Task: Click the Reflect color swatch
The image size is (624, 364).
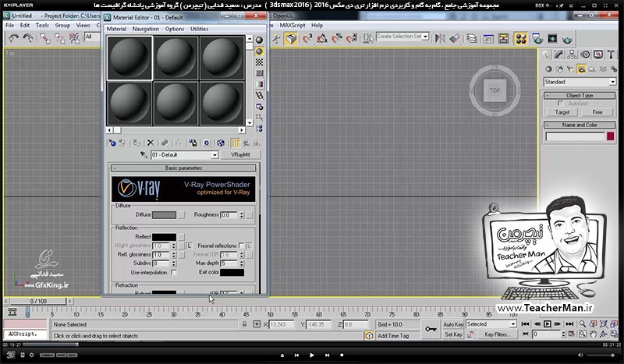Action: click(x=164, y=237)
